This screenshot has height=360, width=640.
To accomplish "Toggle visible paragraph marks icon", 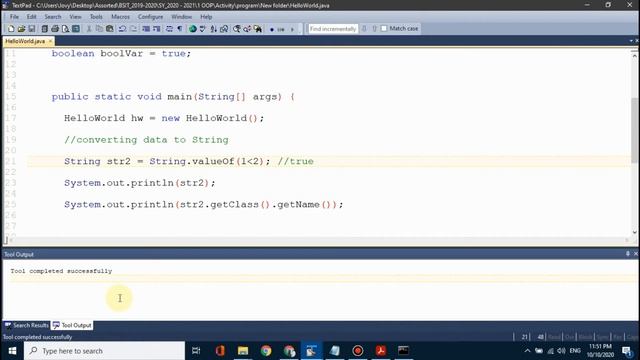I will point(180,29).
